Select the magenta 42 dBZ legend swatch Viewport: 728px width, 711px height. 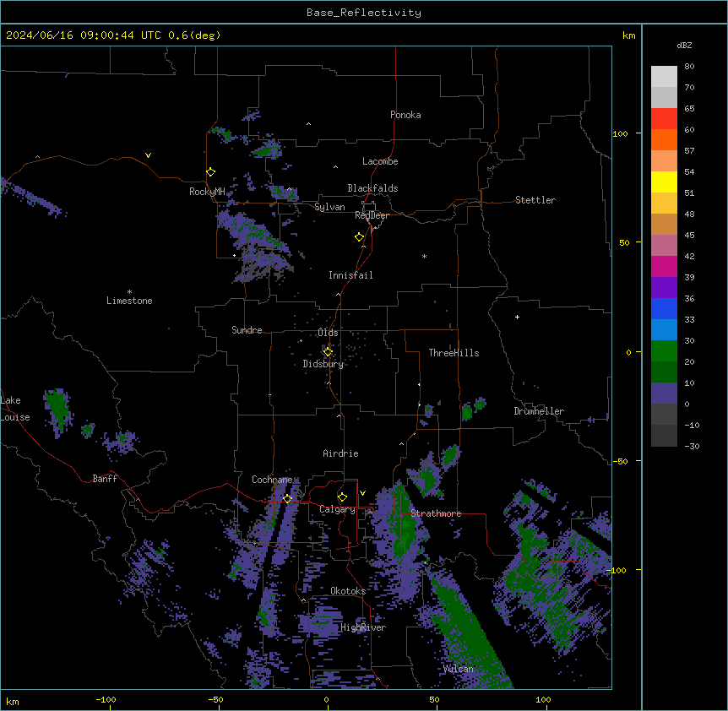click(664, 266)
